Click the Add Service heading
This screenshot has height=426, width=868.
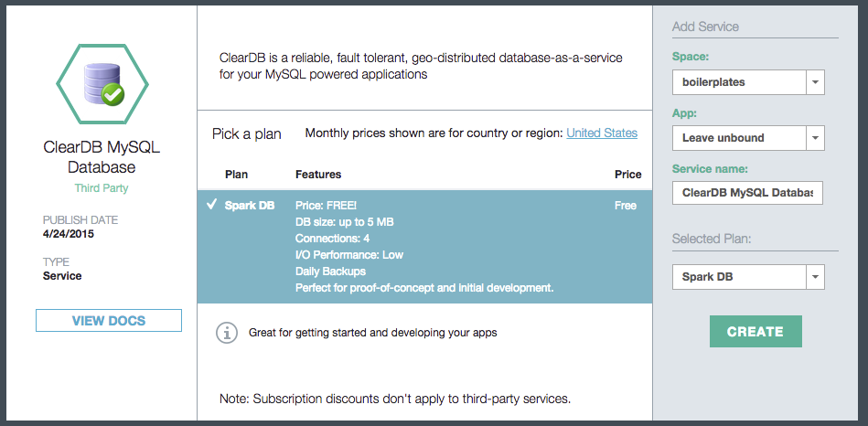click(705, 27)
